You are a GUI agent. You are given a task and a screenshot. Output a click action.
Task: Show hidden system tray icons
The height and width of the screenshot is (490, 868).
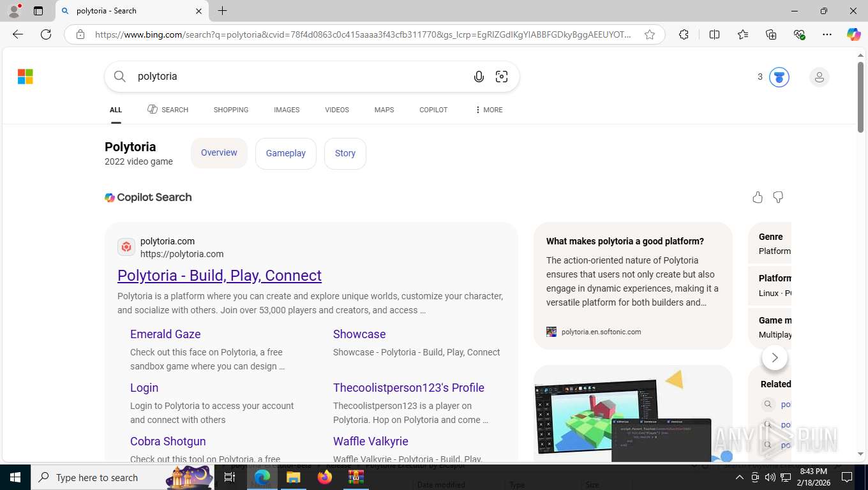(x=740, y=477)
